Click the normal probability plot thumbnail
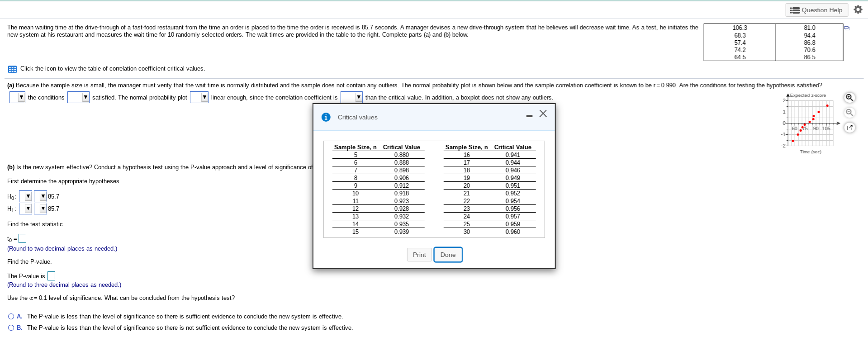Viewport: 868px width, 337px height. pyautogui.click(x=810, y=123)
